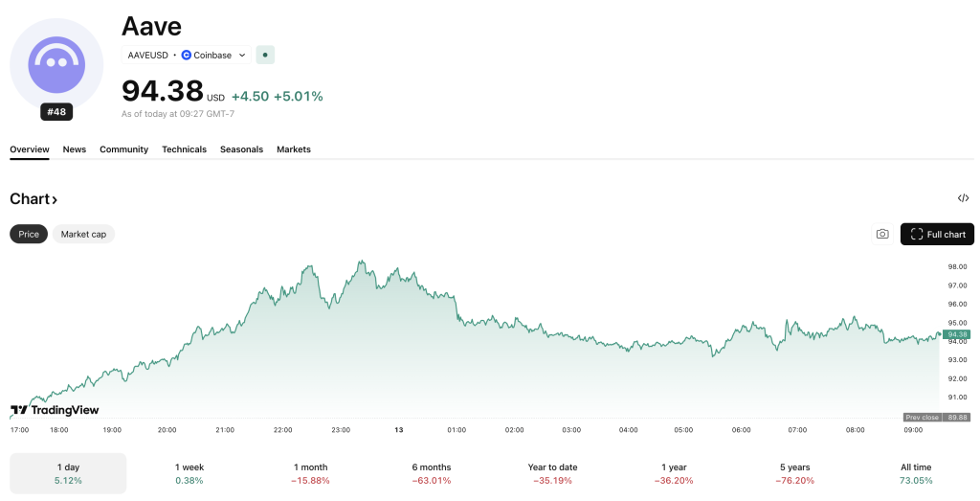Go to the Markets tab
Screen dimensions: 980x501
294,149
